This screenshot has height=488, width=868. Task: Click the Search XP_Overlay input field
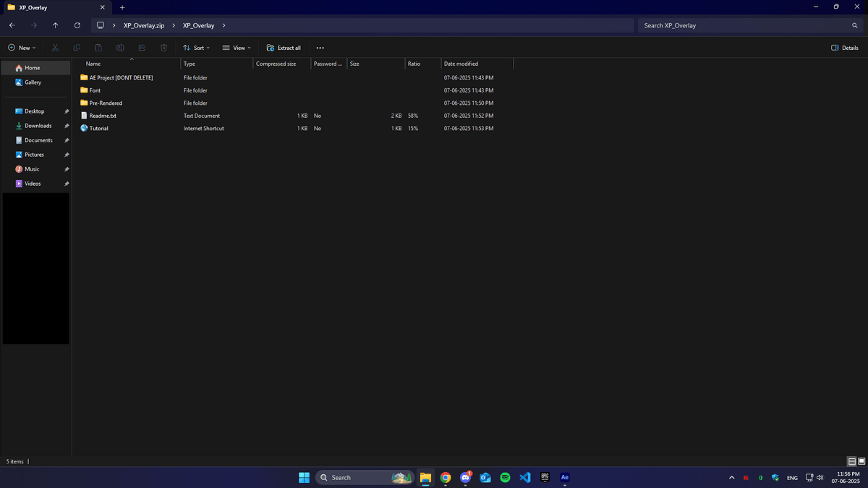(745, 25)
